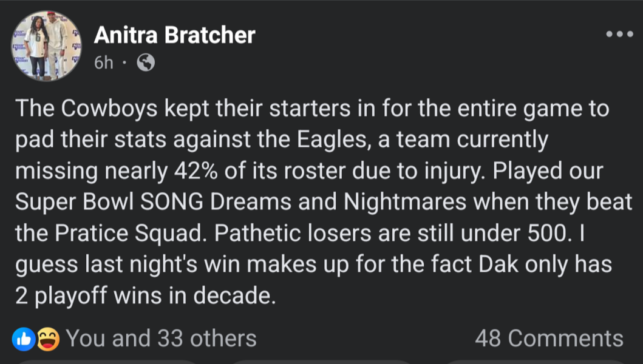Open the 48 Comments link
This screenshot has width=643, height=364.
549,339
